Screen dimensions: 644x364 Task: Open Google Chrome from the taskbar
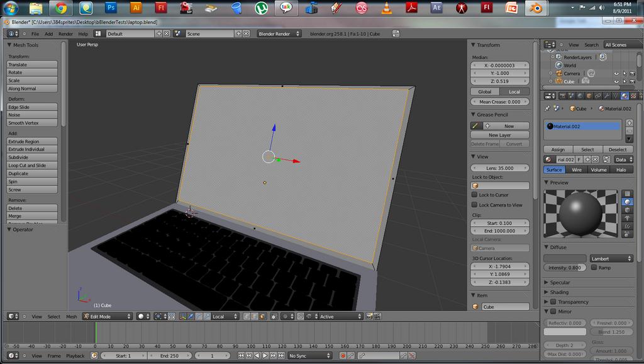pos(61,8)
